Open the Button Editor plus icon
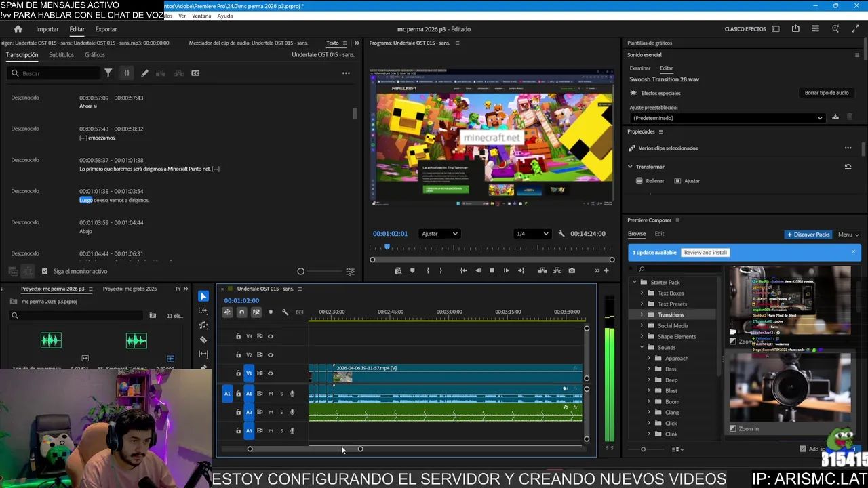 pos(606,270)
